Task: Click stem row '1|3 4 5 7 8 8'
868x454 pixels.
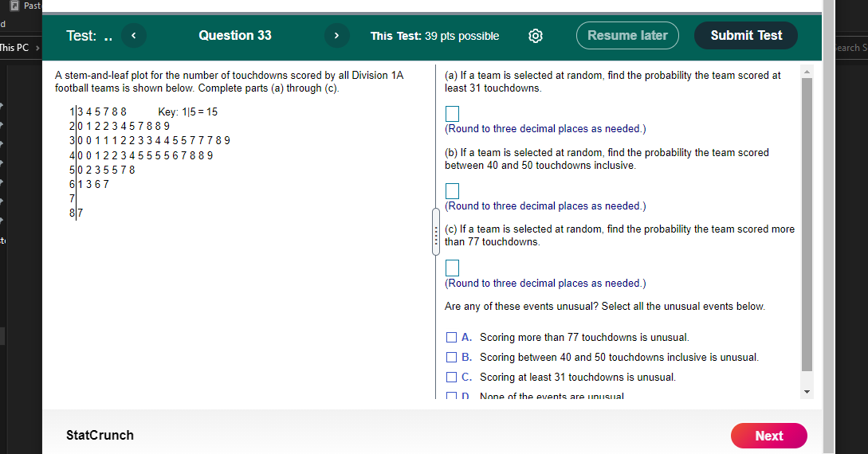Action: click(98, 112)
